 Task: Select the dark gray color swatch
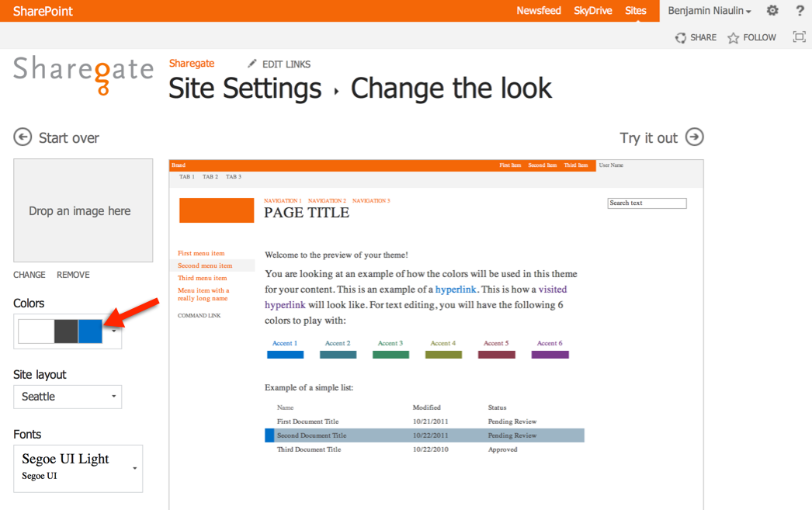[x=66, y=331]
